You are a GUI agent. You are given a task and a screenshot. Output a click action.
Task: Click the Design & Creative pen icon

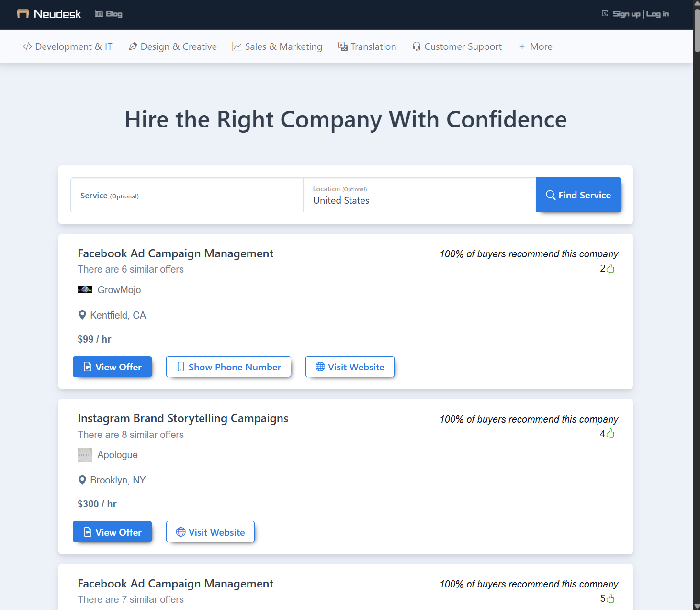pyautogui.click(x=133, y=46)
